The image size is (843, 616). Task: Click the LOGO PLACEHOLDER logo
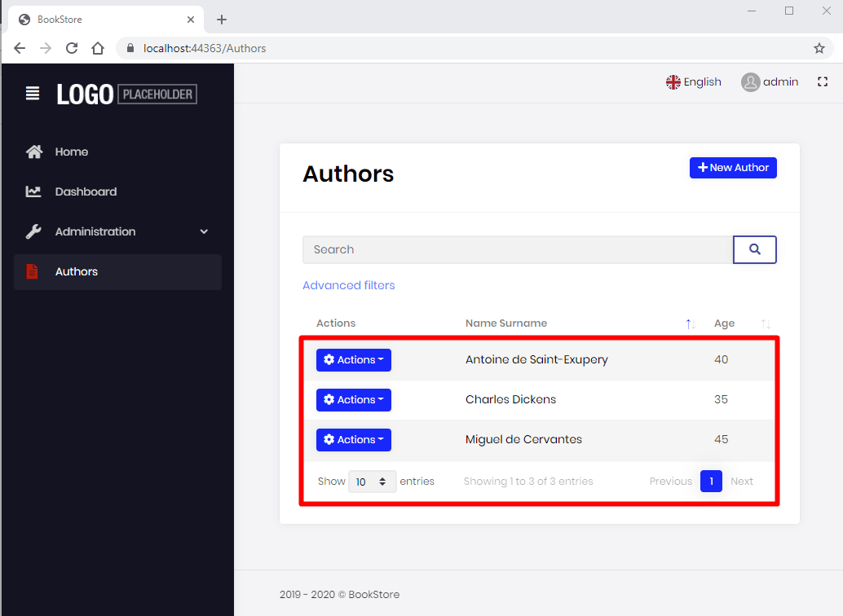click(x=127, y=94)
